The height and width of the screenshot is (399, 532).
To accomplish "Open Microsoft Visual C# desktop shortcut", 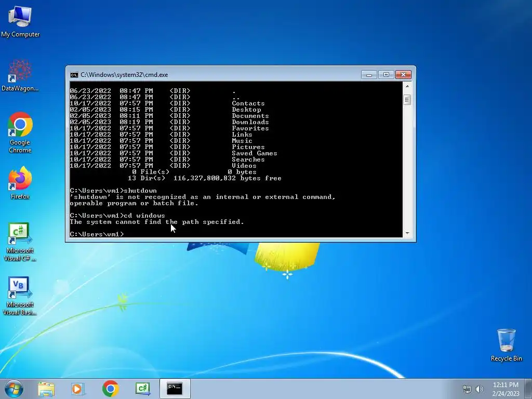I will point(20,242).
